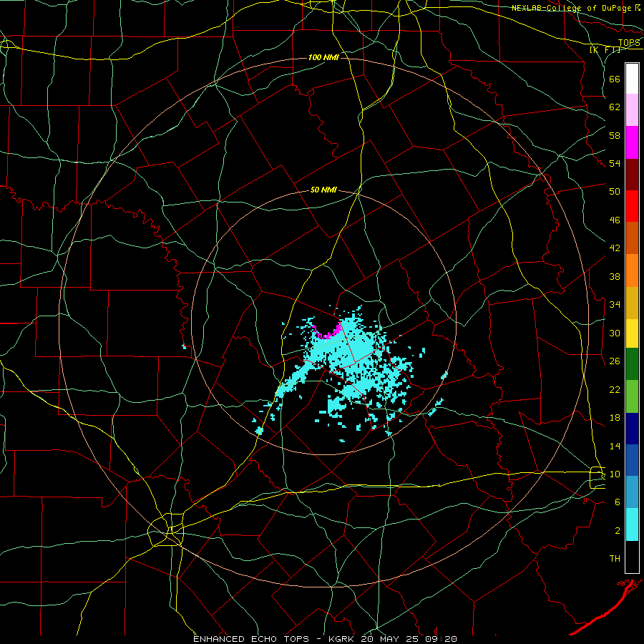Click the white swatch on the tops legend

[632, 79]
